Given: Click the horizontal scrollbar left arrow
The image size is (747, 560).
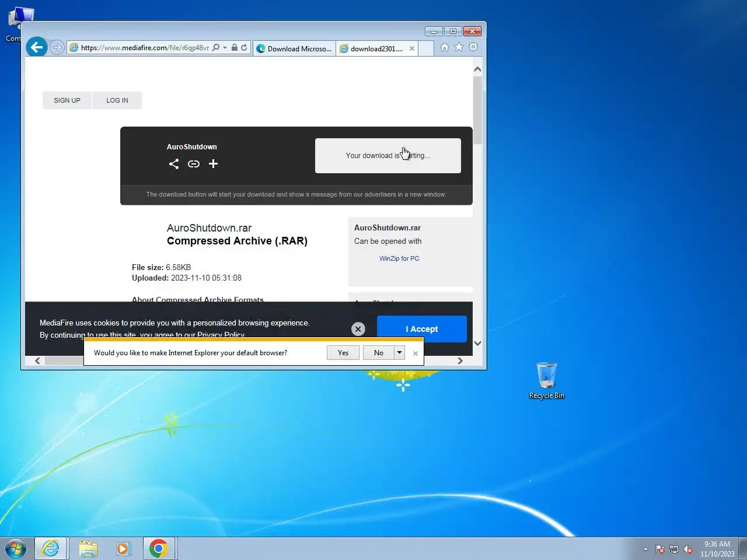Looking at the screenshot, I should point(38,360).
